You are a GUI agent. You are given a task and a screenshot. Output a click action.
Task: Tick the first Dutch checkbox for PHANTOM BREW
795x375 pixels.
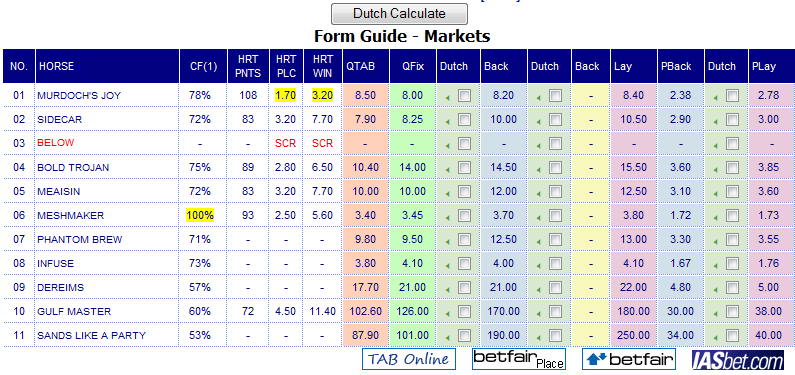(464, 239)
